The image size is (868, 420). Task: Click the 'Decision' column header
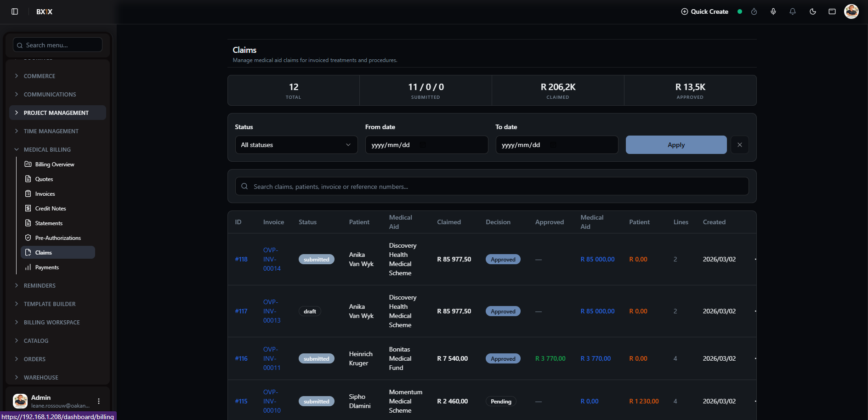point(498,222)
